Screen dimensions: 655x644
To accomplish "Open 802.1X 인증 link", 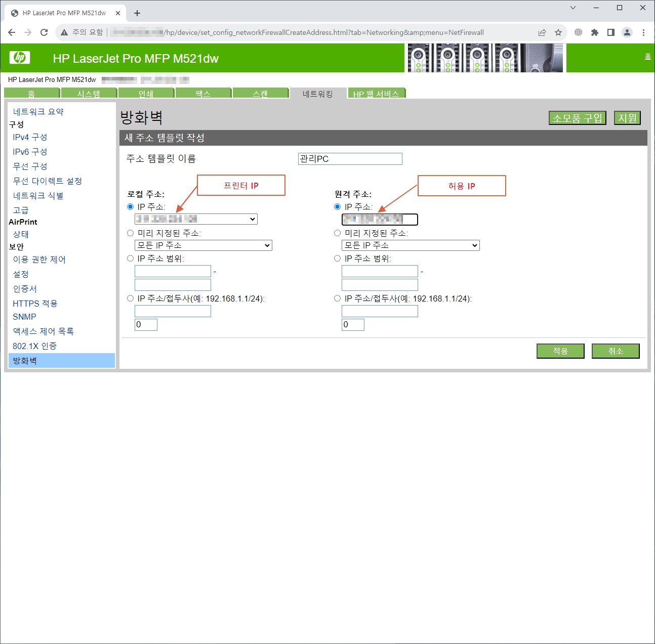I will pyautogui.click(x=35, y=346).
